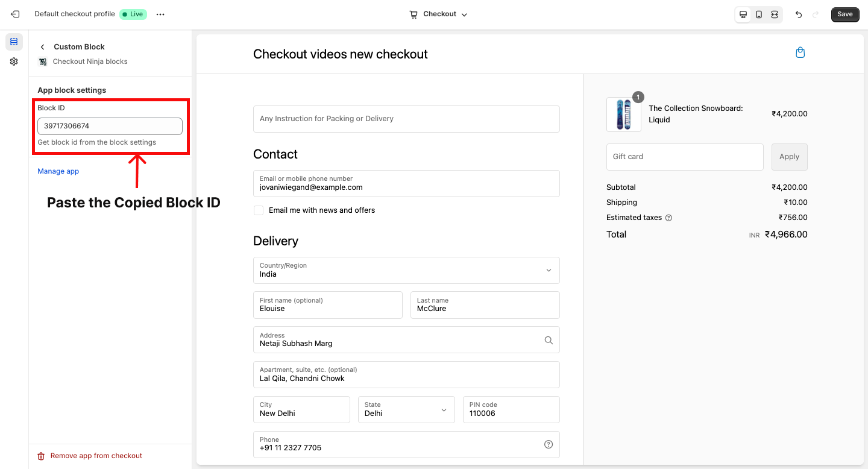This screenshot has width=868, height=469.
Task: Click the Phone field help icon
Action: coord(549,444)
